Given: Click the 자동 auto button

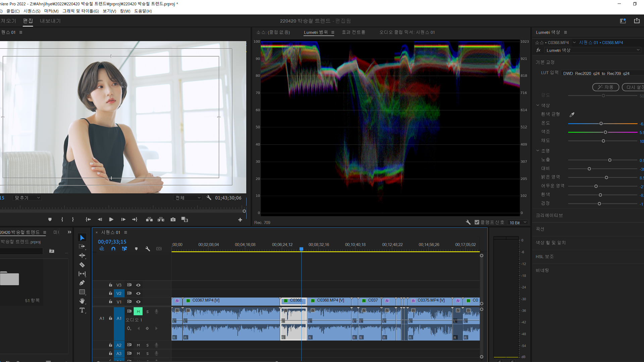Looking at the screenshot, I should point(605,87).
